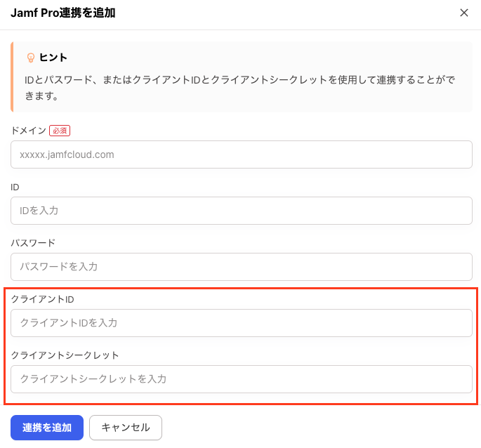Click the キャンセル button
The width and height of the screenshot is (481, 448).
point(126,428)
